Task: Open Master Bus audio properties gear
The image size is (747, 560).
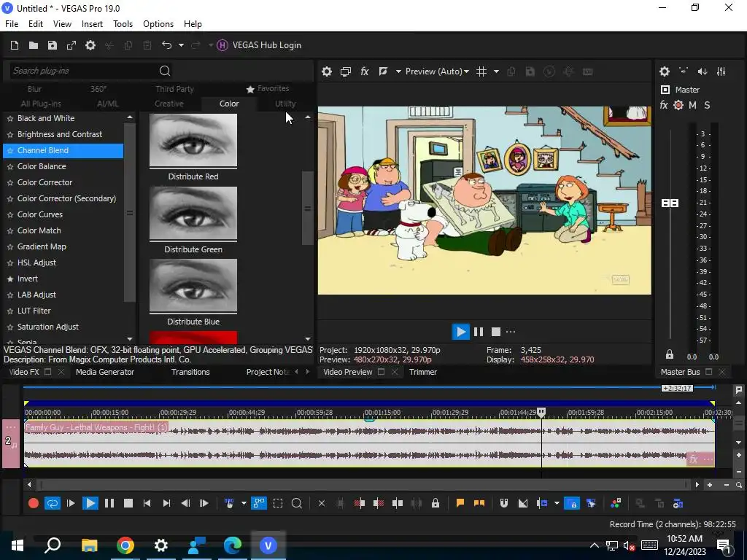Action: tap(665, 71)
